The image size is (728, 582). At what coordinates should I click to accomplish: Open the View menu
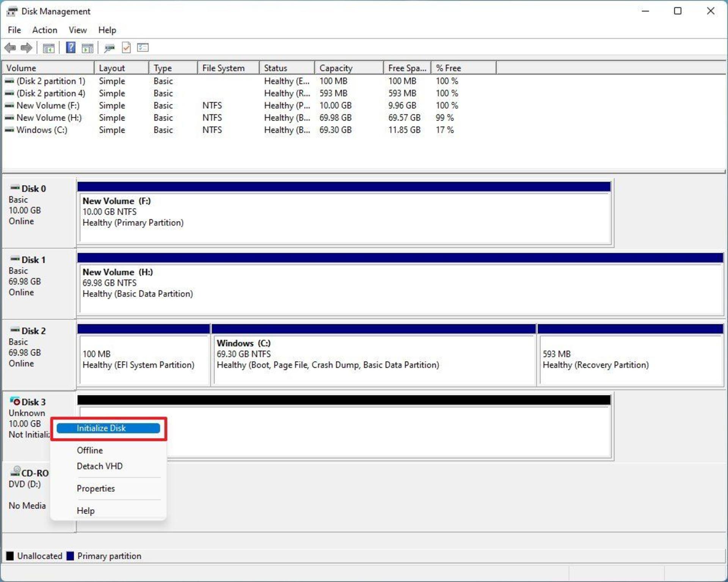pos(78,30)
